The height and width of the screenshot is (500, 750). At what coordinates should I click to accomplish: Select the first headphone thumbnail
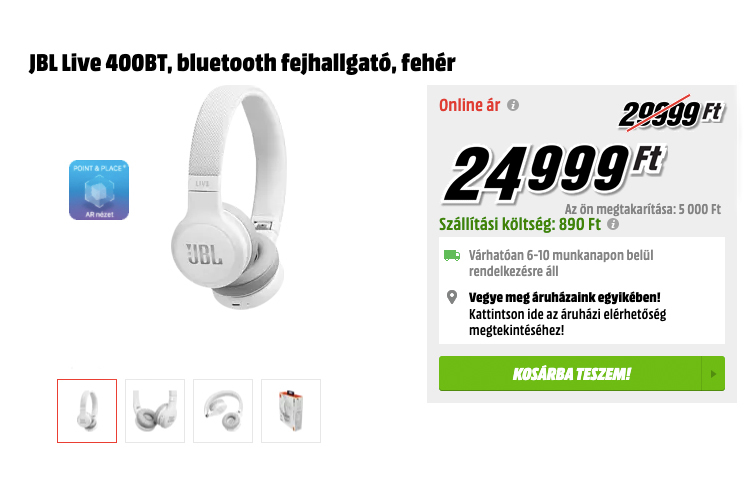[x=87, y=411]
